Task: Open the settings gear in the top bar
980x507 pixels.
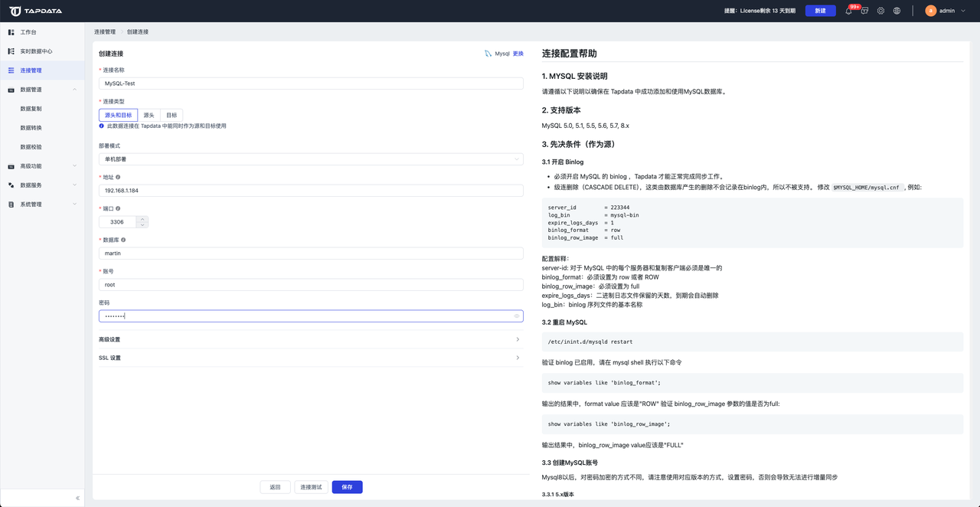Action: [880, 11]
